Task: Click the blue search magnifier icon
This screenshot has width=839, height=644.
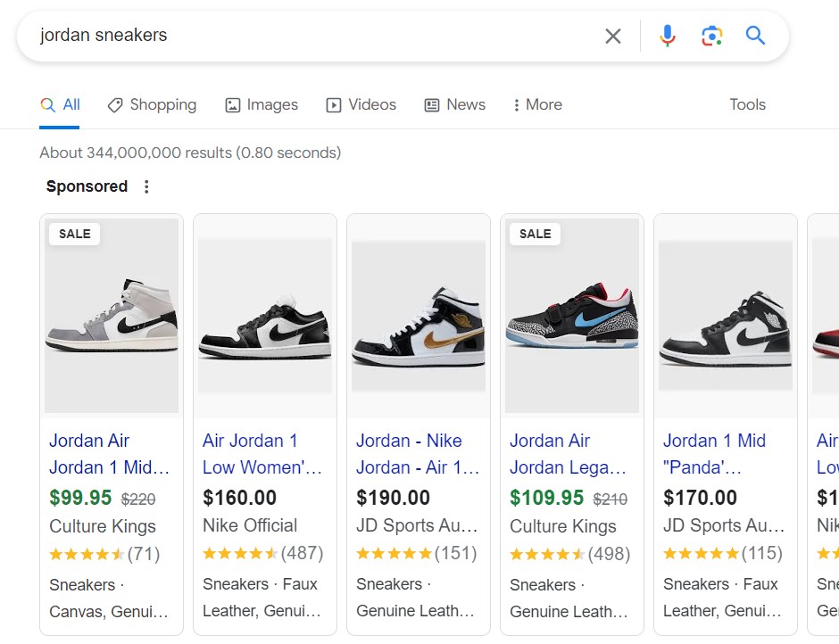Action: click(755, 36)
